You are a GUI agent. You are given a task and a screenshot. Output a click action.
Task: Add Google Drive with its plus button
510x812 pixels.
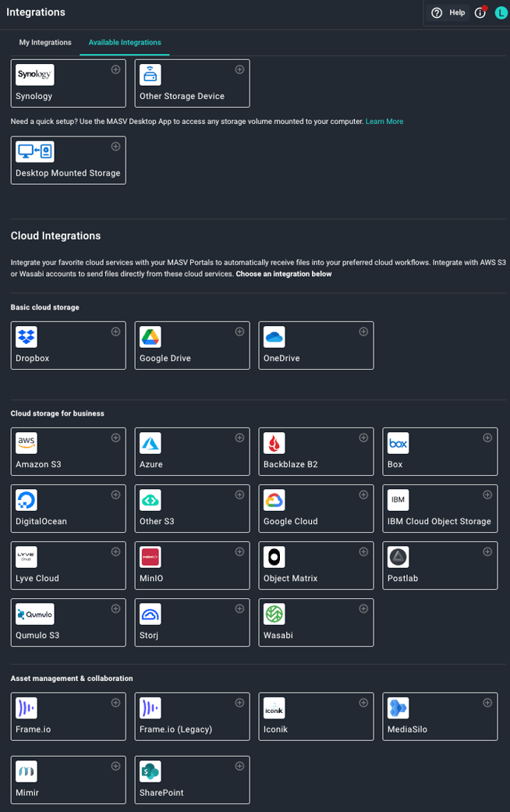coord(239,332)
